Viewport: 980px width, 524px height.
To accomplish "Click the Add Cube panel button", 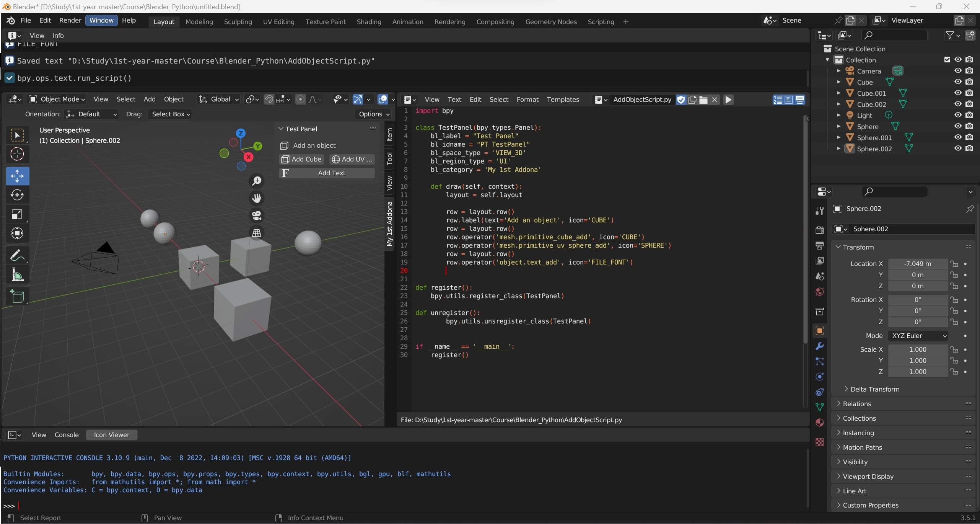I will coord(302,159).
